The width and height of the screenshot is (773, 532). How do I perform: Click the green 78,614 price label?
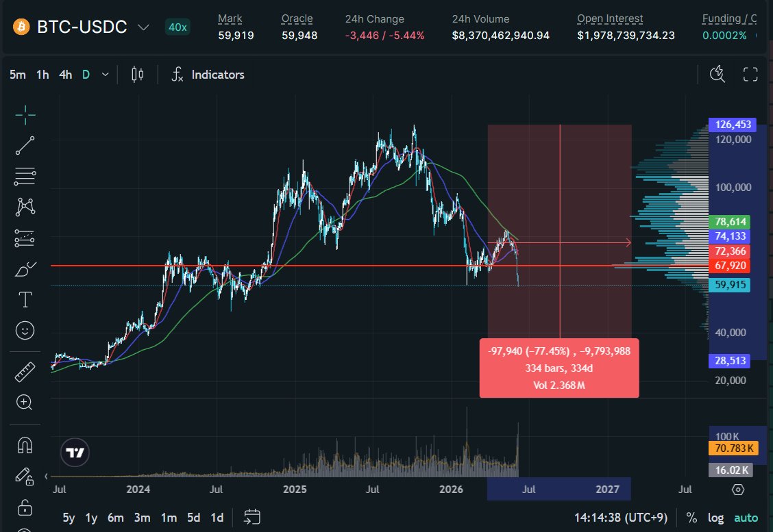point(730,222)
